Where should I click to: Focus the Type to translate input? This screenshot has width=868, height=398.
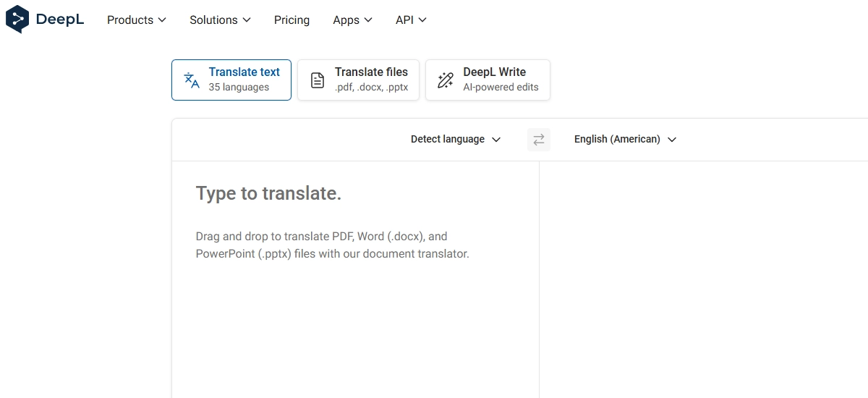(354, 289)
